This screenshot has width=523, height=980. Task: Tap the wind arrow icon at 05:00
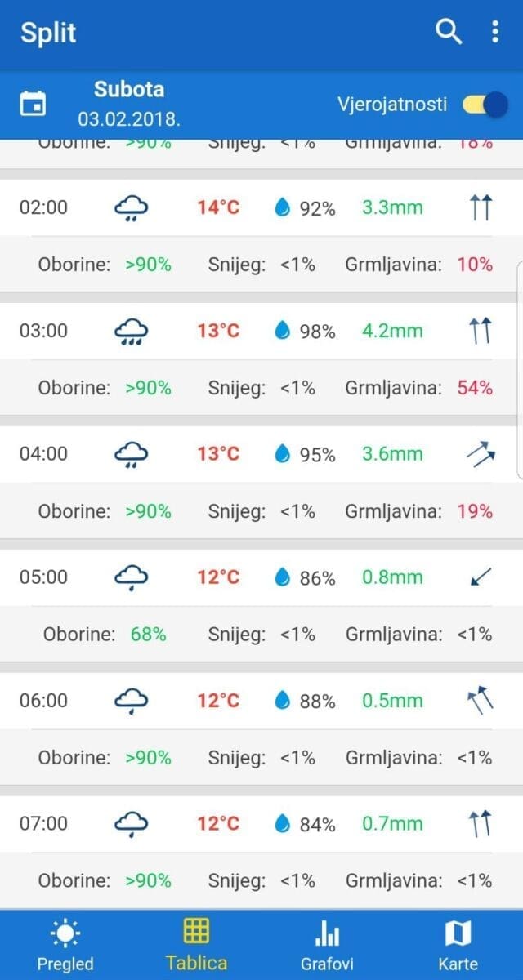tap(481, 577)
